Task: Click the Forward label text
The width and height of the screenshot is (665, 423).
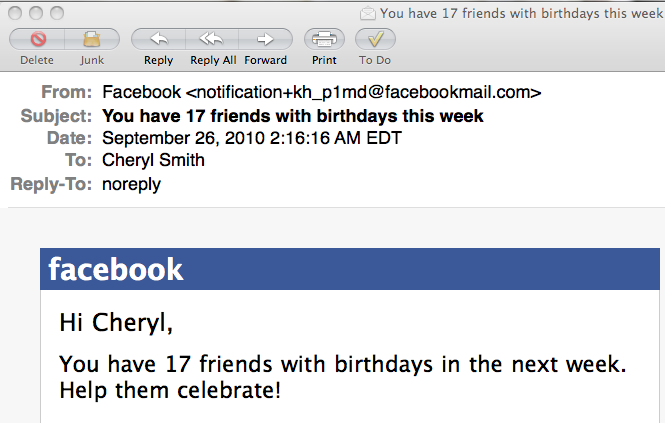Action: click(x=265, y=60)
